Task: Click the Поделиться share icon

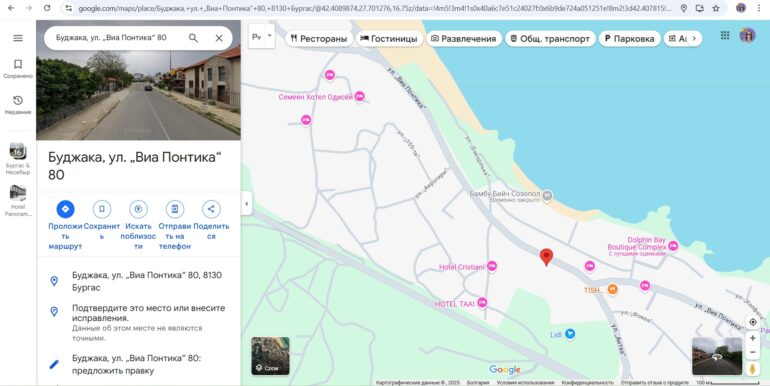Action: pyautogui.click(x=211, y=209)
